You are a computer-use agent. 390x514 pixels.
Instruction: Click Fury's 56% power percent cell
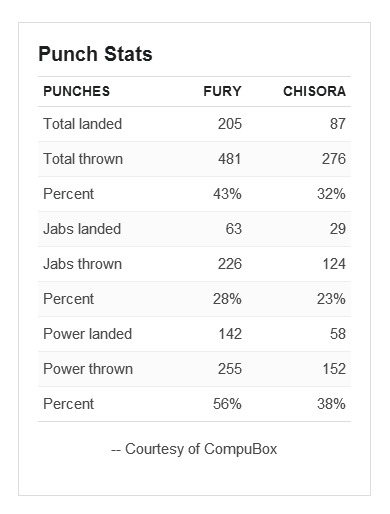click(227, 404)
